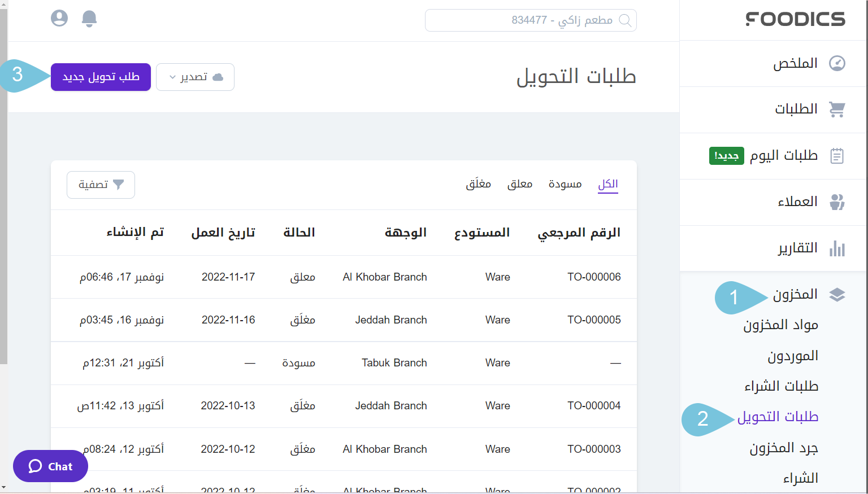This screenshot has width=868, height=494.
Task: Open the تصفية filter panel
Action: coord(101,185)
